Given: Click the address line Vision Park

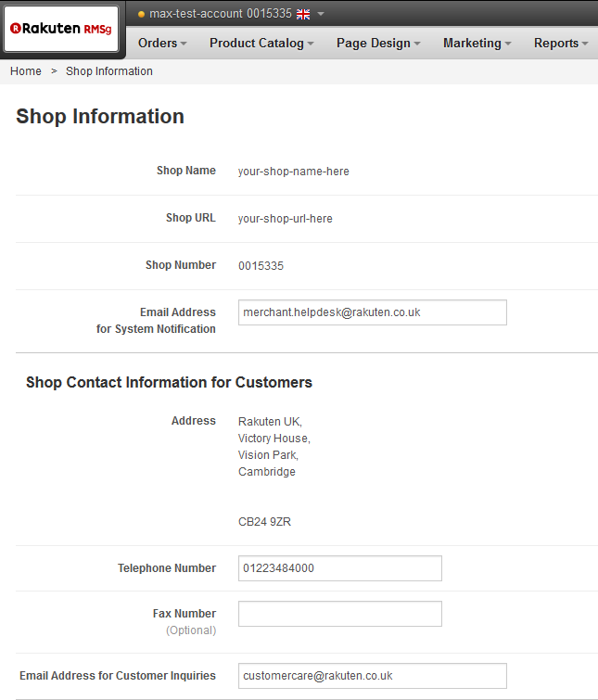Looking at the screenshot, I should tap(268, 455).
